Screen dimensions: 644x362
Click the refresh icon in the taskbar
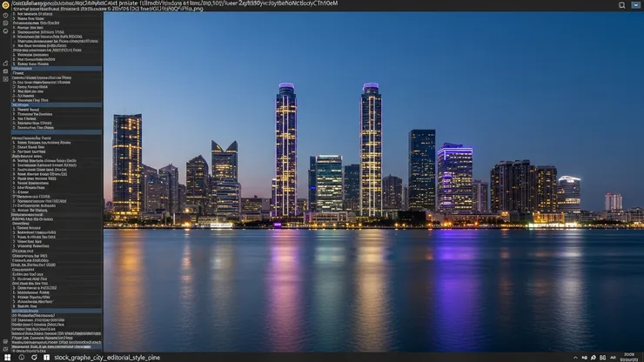pos(34,358)
